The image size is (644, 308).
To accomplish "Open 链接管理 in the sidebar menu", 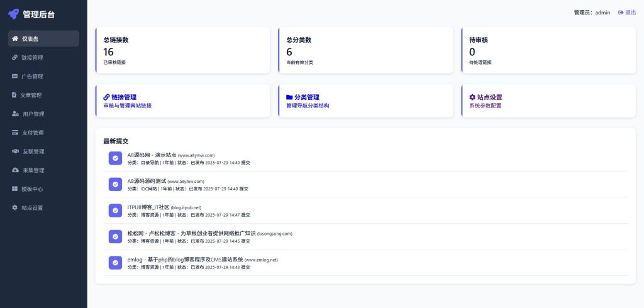I will [43, 57].
